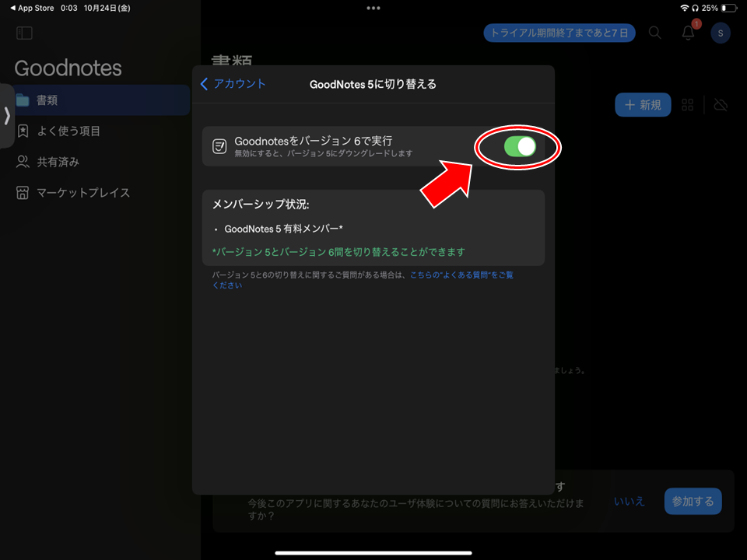Toggle the sidebar panel icon
This screenshot has width=747, height=560.
24,33
